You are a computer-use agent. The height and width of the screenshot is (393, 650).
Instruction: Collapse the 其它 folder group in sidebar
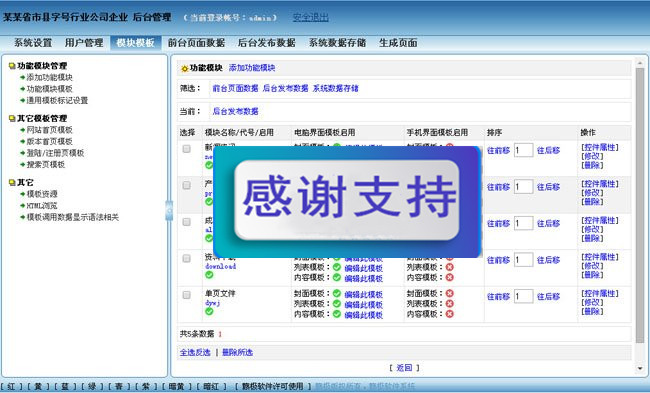12,182
